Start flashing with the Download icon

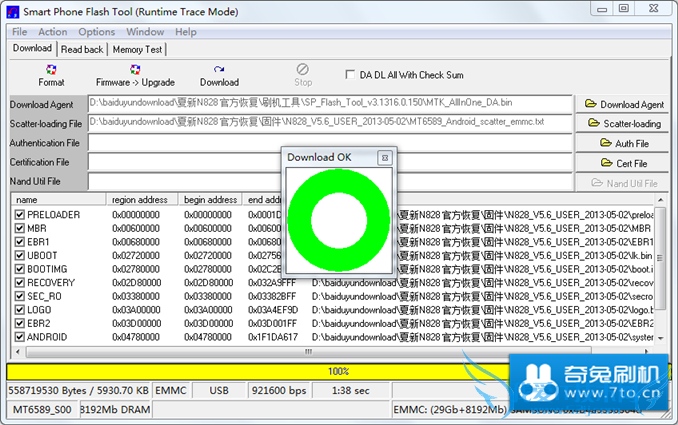(x=219, y=75)
